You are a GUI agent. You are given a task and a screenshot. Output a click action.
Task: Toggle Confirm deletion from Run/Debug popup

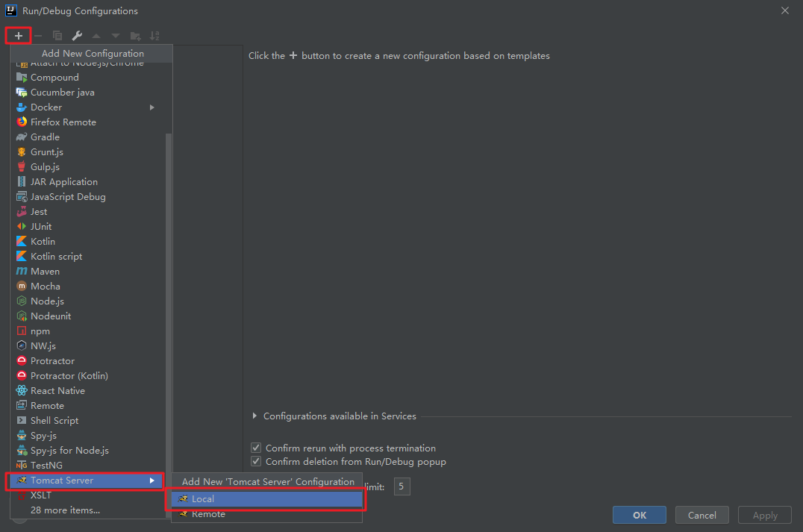click(x=256, y=461)
